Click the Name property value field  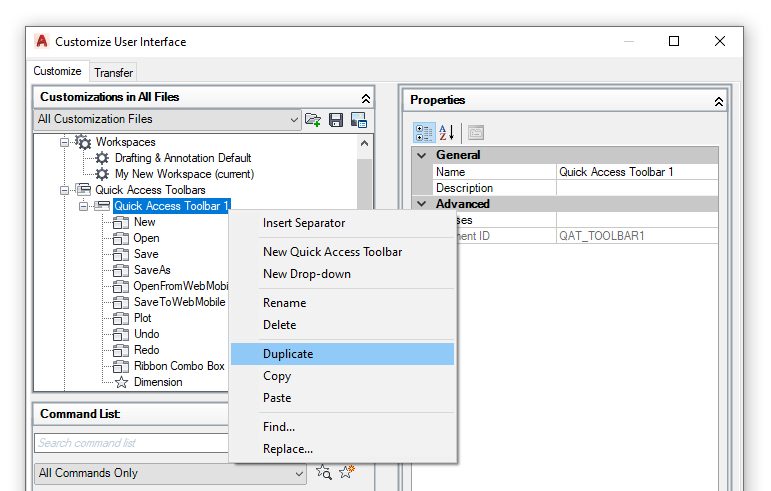[x=636, y=172]
